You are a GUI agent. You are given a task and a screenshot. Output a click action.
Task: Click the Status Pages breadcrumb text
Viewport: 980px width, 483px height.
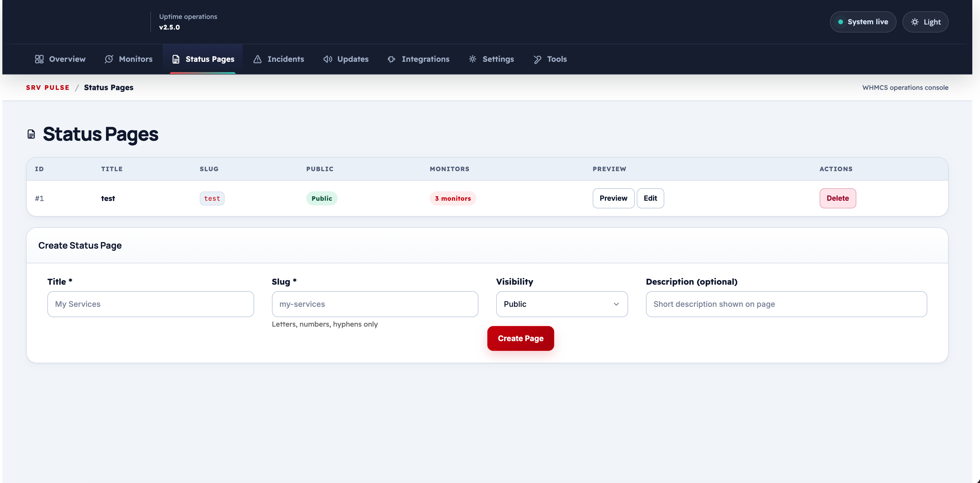click(108, 88)
